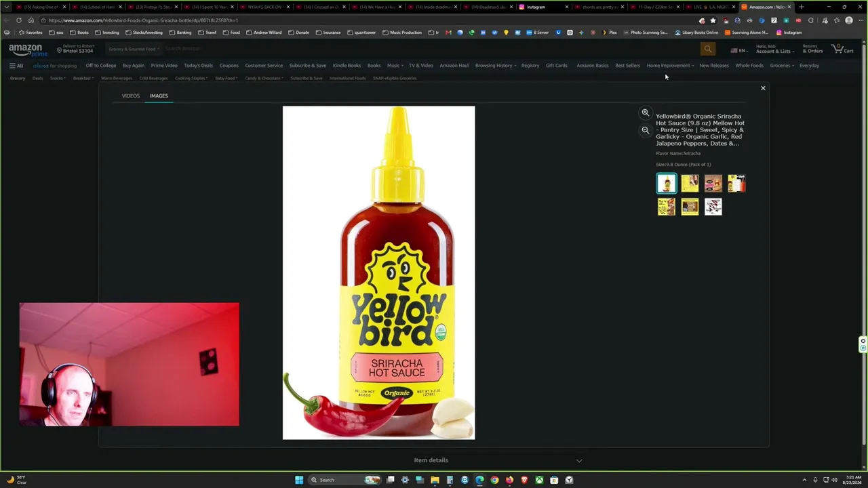The width and height of the screenshot is (868, 488).
Task: Open the Plex bookmark
Action: click(x=610, y=33)
